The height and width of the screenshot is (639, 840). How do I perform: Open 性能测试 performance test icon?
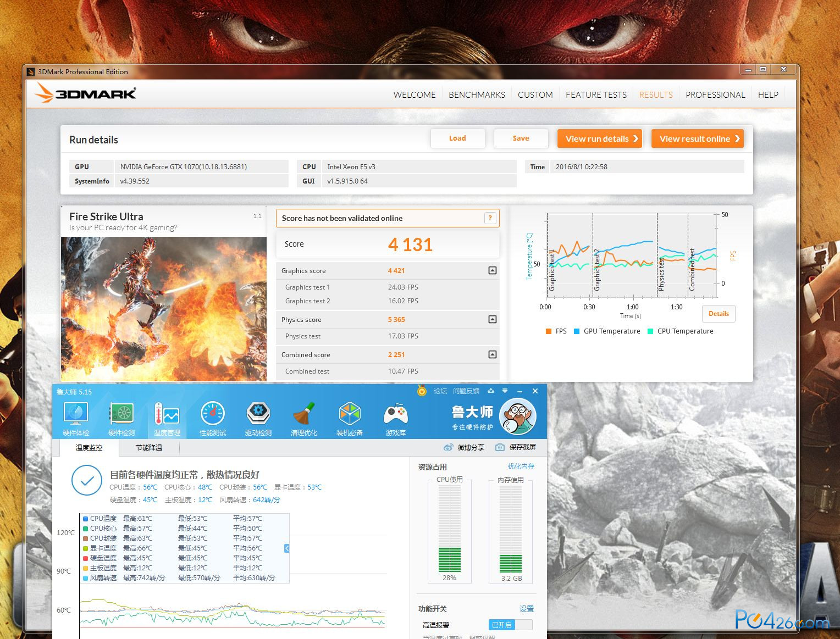213,419
